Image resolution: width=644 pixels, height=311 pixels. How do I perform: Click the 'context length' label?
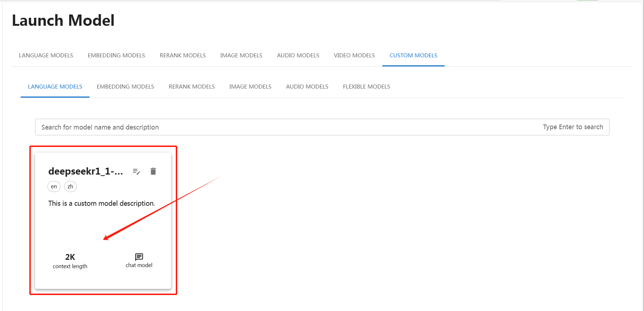click(x=70, y=266)
